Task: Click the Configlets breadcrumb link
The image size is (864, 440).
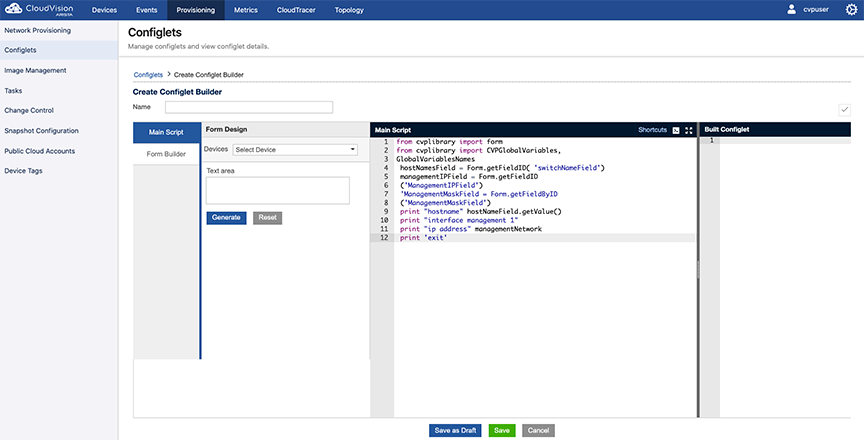Action: (x=148, y=75)
